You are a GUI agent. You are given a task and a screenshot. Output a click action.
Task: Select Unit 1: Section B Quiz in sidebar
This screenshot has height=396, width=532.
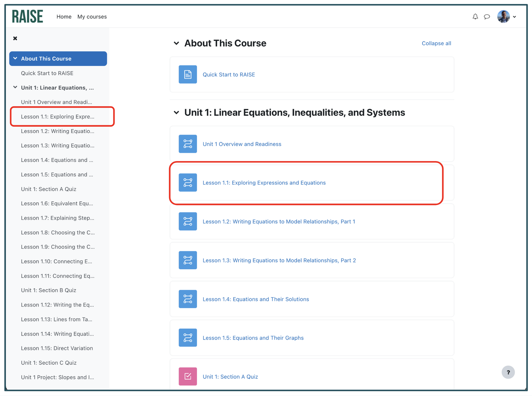(48, 290)
